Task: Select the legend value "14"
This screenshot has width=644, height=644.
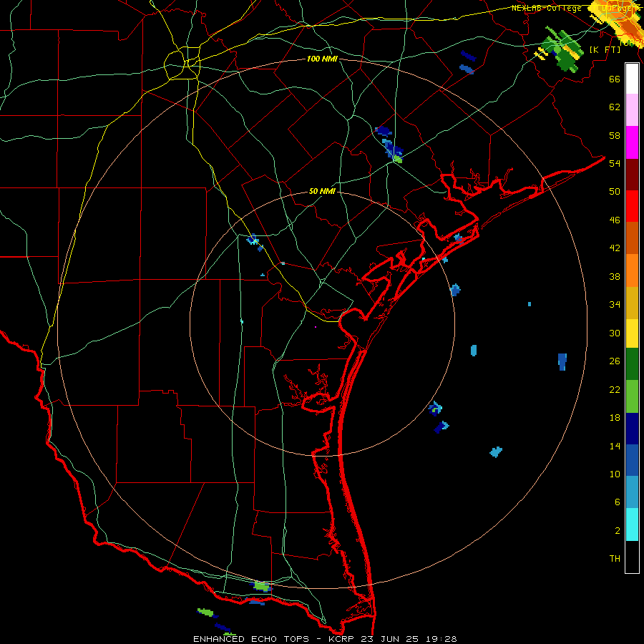Action: coord(615,446)
